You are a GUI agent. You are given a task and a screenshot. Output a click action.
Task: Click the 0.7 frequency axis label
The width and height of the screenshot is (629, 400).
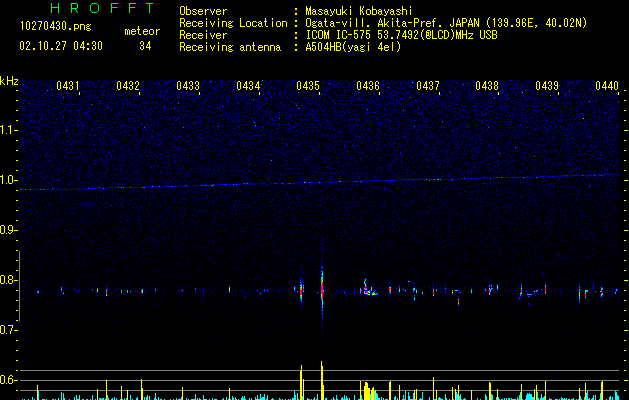click(x=9, y=330)
